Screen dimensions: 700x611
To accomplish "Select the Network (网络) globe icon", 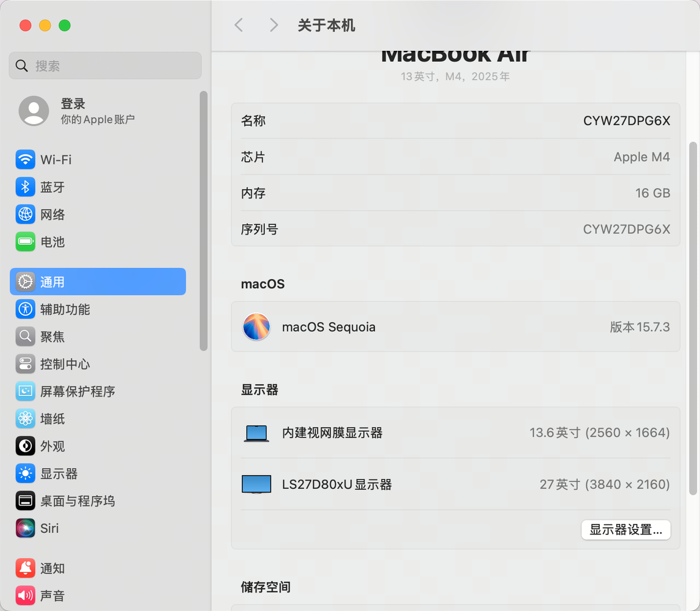I will pyautogui.click(x=25, y=214).
